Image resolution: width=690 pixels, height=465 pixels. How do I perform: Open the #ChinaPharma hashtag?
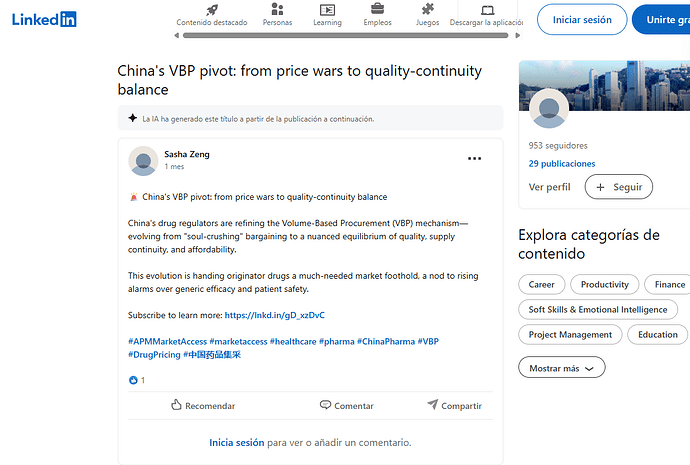click(x=386, y=341)
